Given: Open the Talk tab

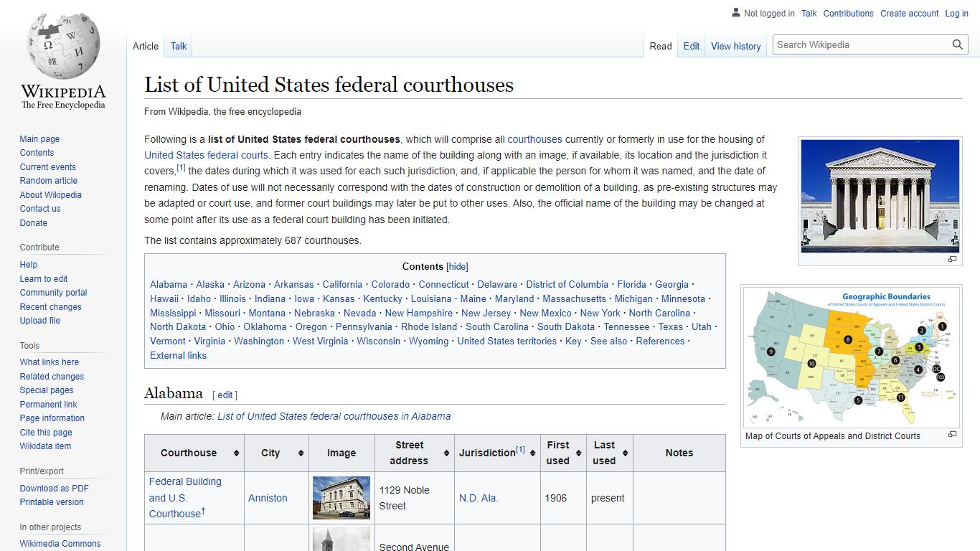Looking at the screenshot, I should [179, 46].
